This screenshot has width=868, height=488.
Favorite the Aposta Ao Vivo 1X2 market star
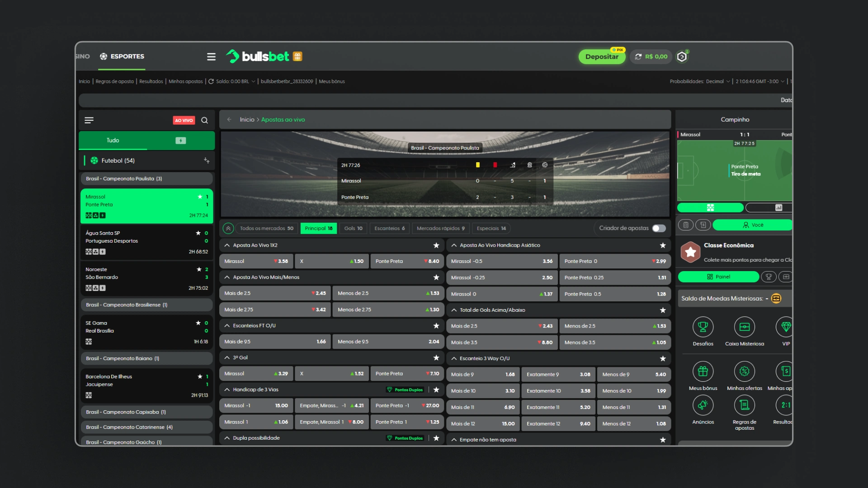click(x=436, y=245)
